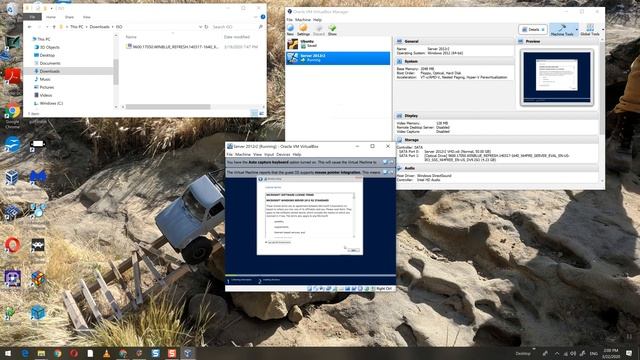Click the Details button in VirtualBox Manager
This screenshot has height=360, width=640.
coord(533,29)
